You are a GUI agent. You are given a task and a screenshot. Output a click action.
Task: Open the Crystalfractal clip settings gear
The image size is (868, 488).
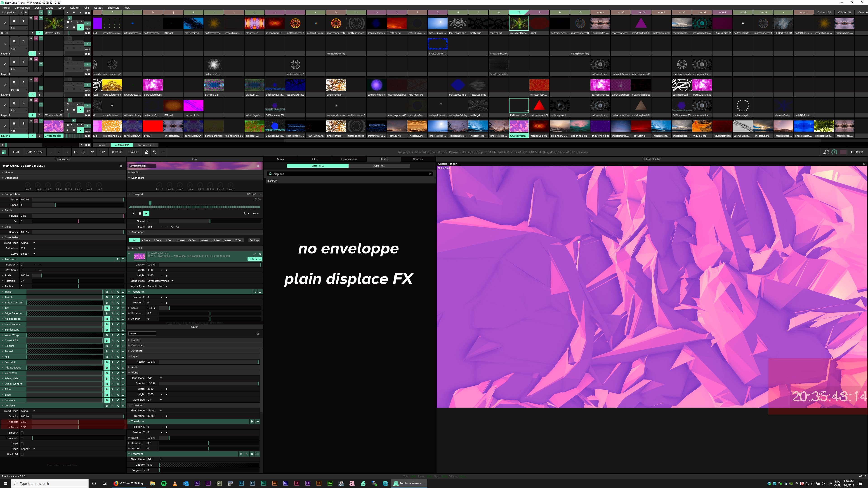(x=258, y=166)
